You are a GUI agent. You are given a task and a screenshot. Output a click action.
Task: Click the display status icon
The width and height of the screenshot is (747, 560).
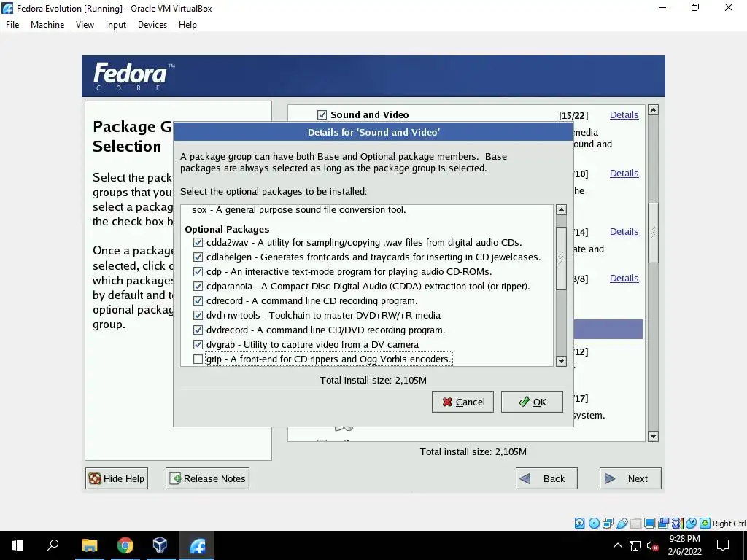(x=649, y=524)
